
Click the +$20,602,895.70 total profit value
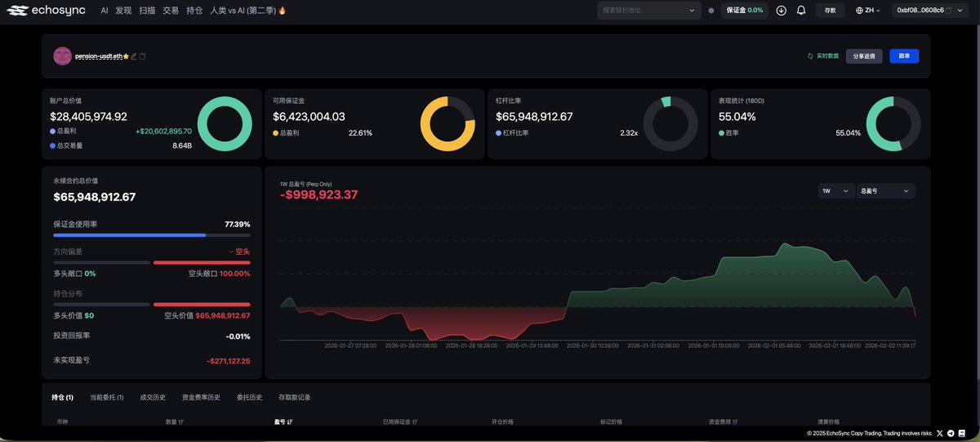pos(163,132)
